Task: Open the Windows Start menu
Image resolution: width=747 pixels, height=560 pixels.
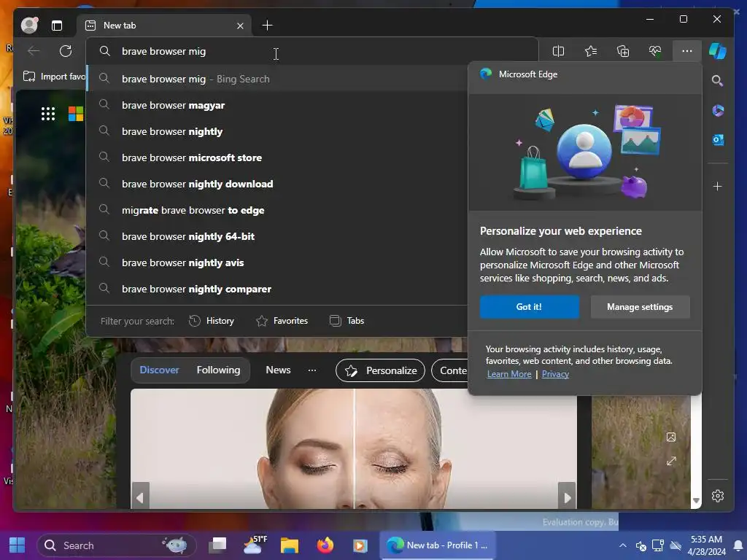Action: click(x=18, y=545)
